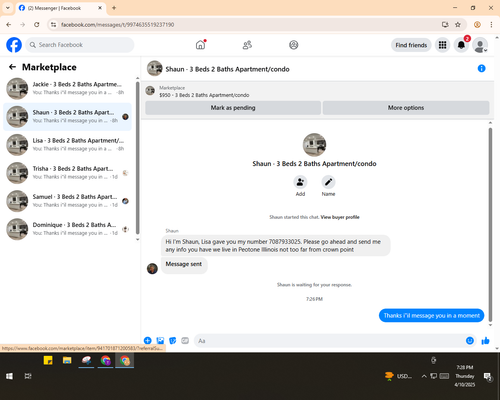
Task: Open the Dominique conversation
Action: pos(68,229)
